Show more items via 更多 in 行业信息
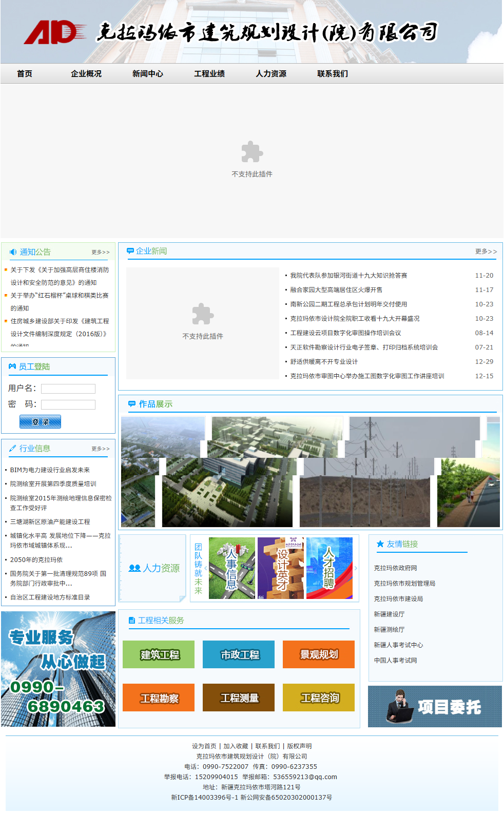This screenshot has height=813, width=504. 101,449
